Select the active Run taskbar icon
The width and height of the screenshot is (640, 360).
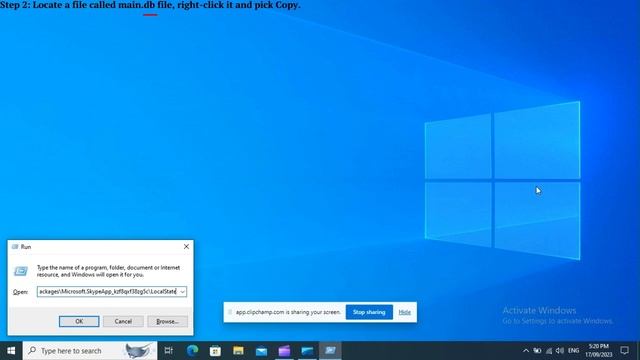coord(330,351)
